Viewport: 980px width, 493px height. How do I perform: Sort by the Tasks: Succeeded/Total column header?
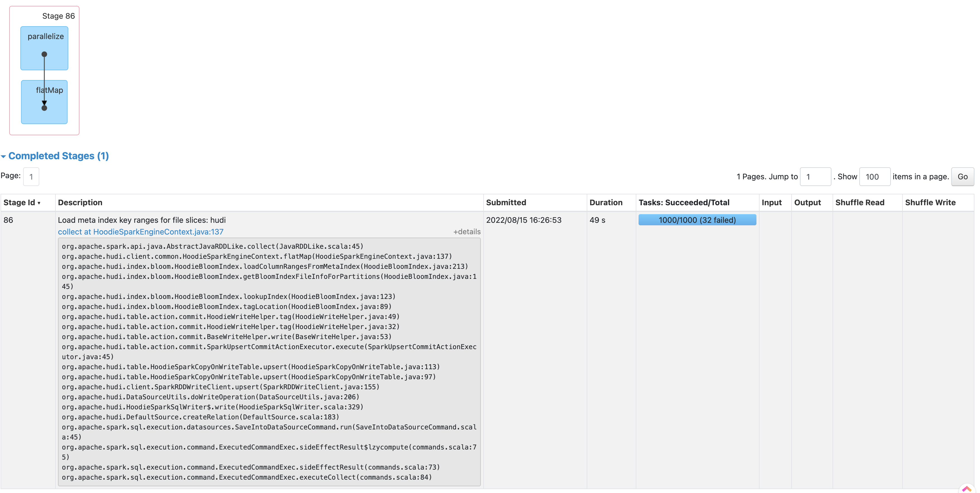pyautogui.click(x=684, y=202)
